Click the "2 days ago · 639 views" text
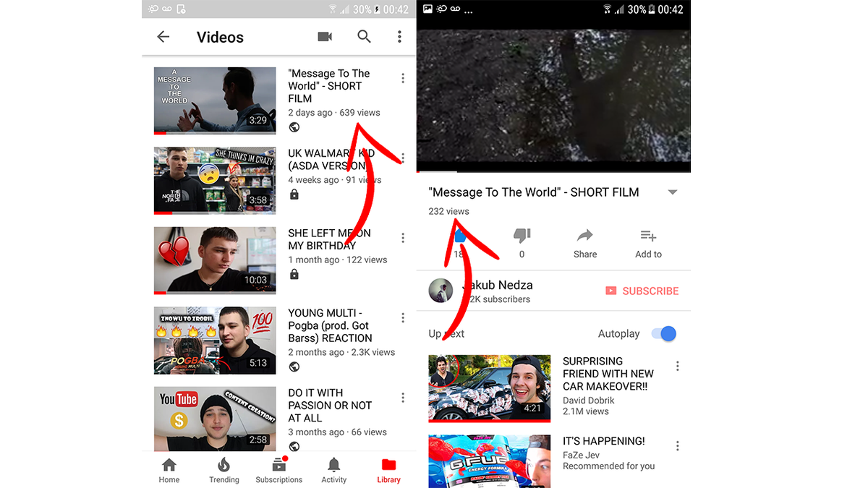This screenshot has width=868, height=488. click(x=334, y=113)
